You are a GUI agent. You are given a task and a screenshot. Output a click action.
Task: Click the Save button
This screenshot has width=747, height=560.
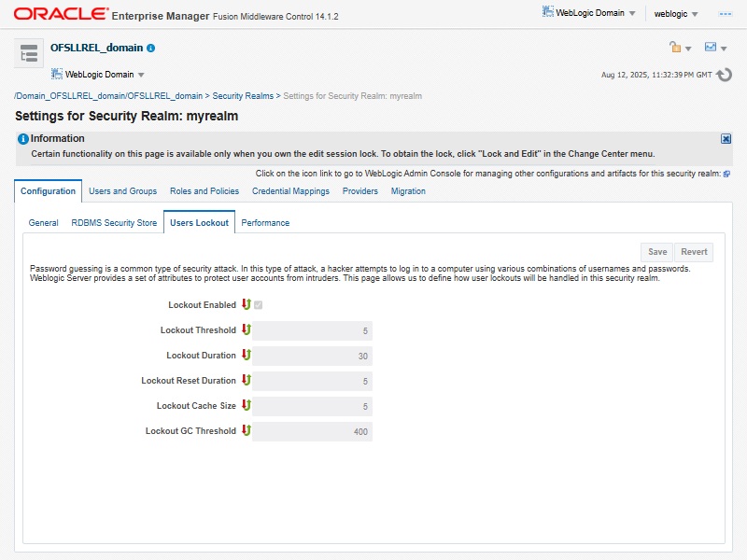coord(657,252)
